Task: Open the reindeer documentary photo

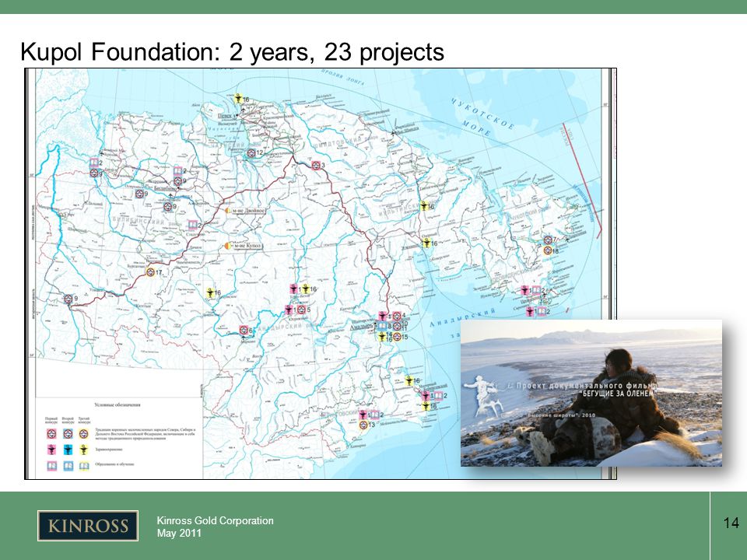Action: (x=591, y=393)
